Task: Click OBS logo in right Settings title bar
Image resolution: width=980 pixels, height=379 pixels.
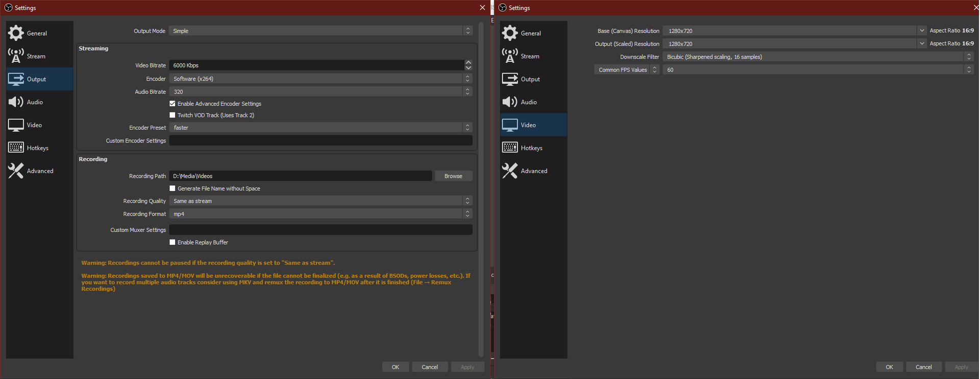Action: (x=502, y=8)
